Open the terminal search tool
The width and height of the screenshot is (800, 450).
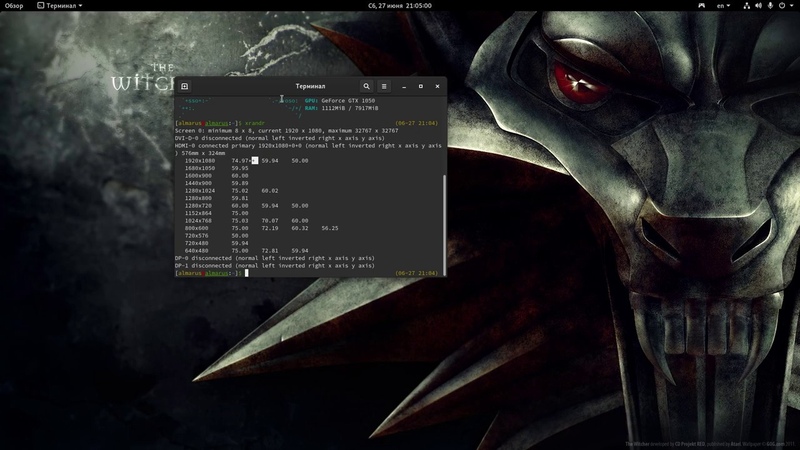[366, 86]
